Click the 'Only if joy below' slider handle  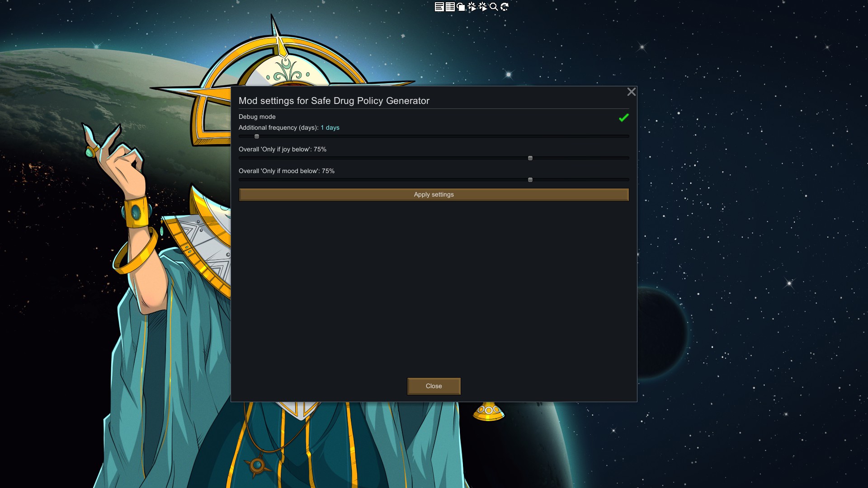[x=530, y=158]
